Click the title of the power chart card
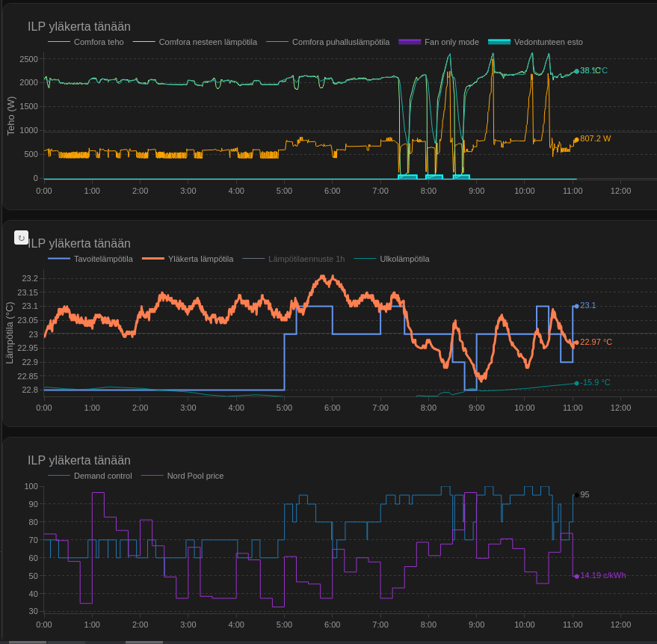This screenshot has width=657, height=644. pos(79,27)
